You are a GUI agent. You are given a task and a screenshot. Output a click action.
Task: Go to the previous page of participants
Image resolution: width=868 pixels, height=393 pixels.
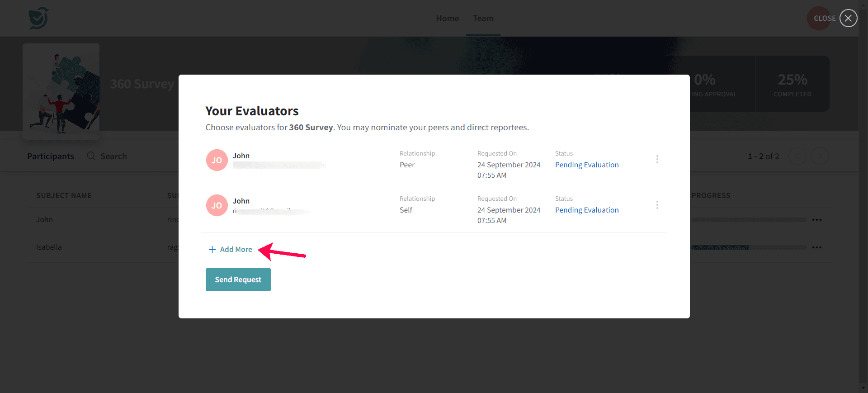coord(797,156)
